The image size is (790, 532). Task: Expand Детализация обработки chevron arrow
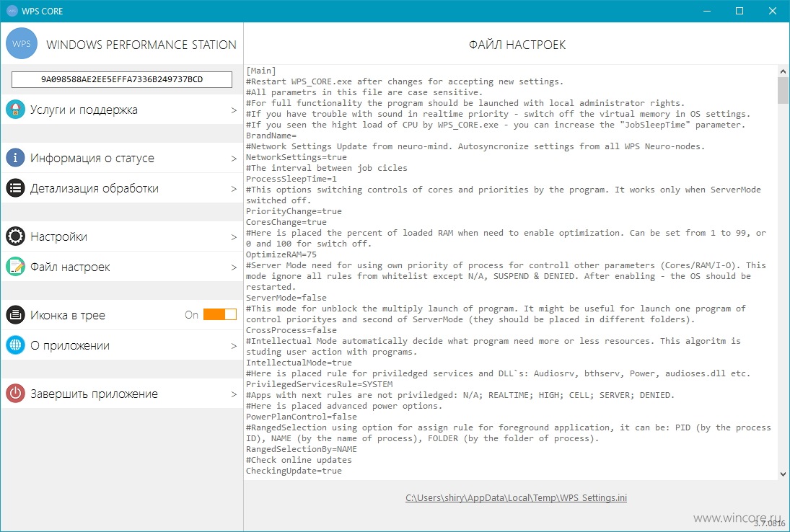234,188
